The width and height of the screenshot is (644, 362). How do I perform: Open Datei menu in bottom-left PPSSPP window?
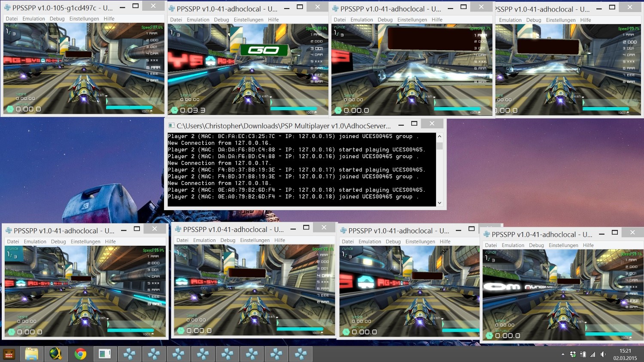(13, 241)
